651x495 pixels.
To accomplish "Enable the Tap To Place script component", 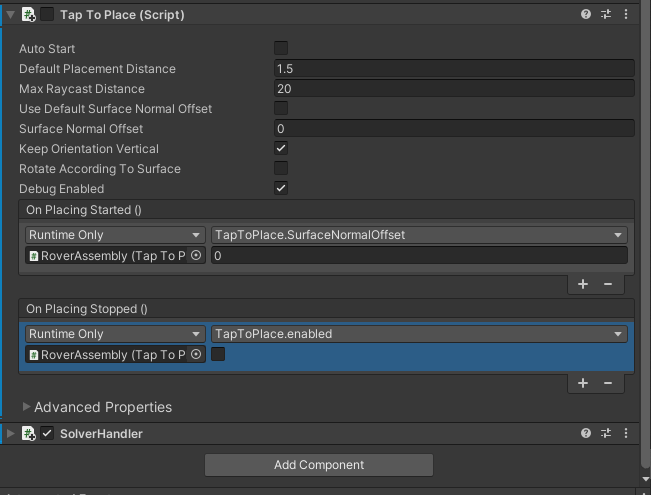I will click(x=47, y=15).
